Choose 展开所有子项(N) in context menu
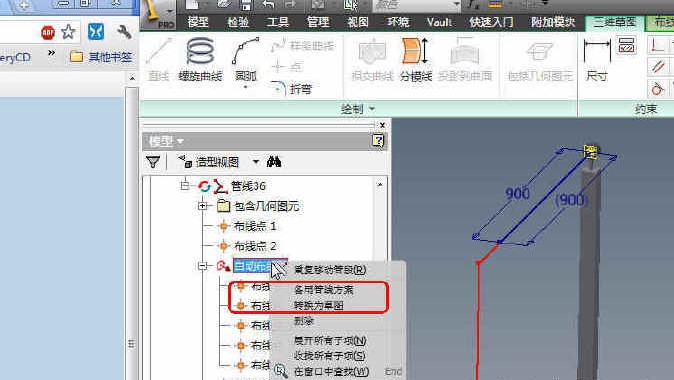 pos(330,341)
